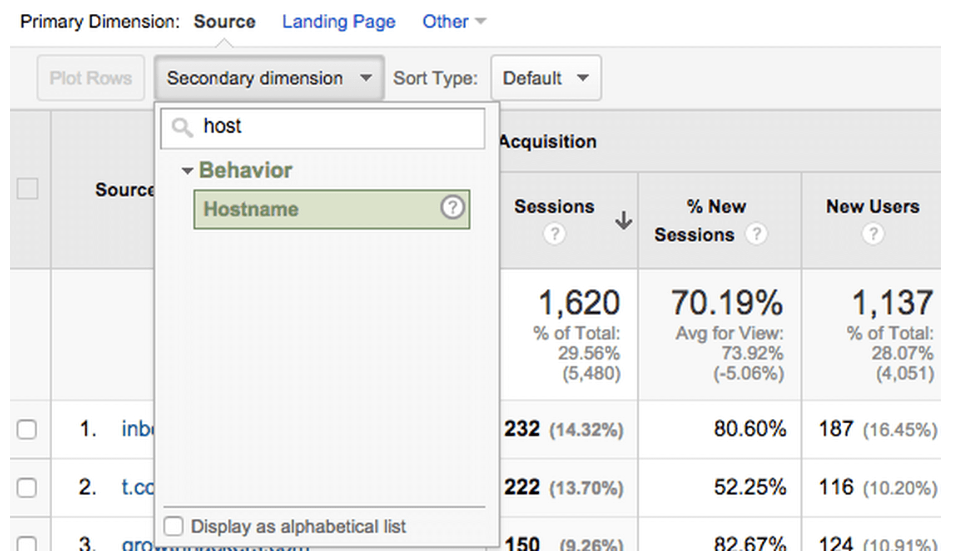Screen dimensions: 953x560
Task: Open the Sessions column help icon
Action: 554,234
